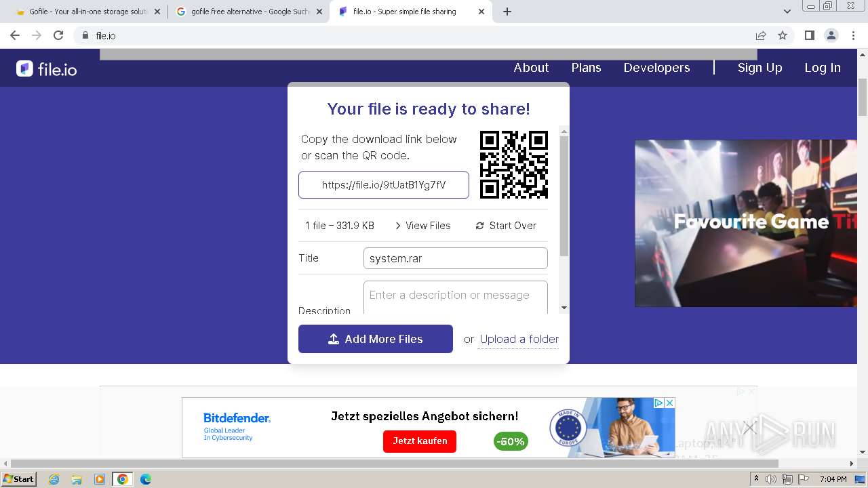Open the About page
The image size is (868, 488).
click(x=531, y=68)
